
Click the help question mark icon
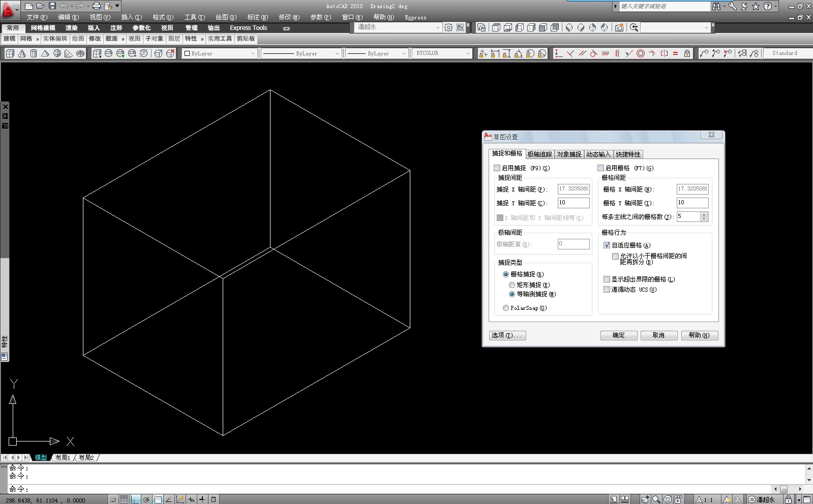(768, 6)
